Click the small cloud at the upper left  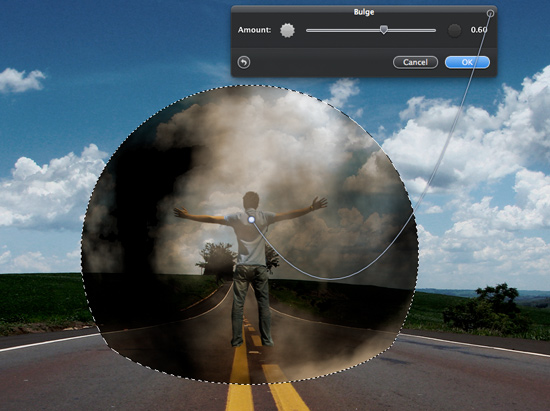click(21, 80)
